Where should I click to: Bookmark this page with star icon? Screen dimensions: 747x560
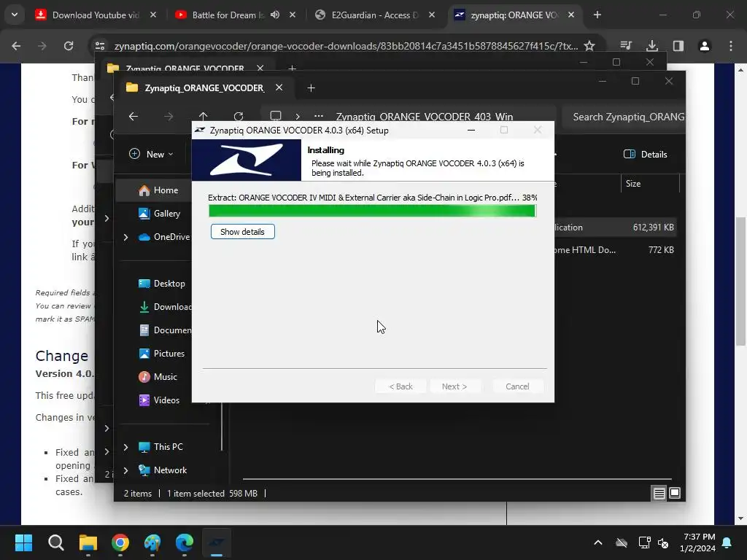pos(589,46)
